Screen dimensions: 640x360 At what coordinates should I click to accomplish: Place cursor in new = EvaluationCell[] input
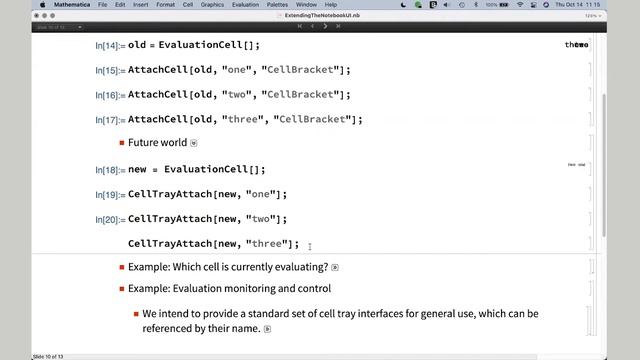(197, 169)
